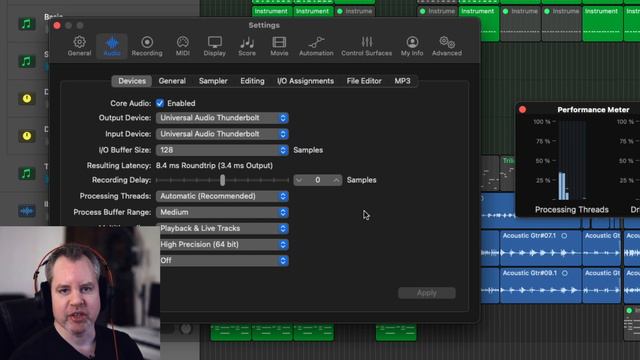
Task: Switch to General sub-tab
Action: (172, 81)
